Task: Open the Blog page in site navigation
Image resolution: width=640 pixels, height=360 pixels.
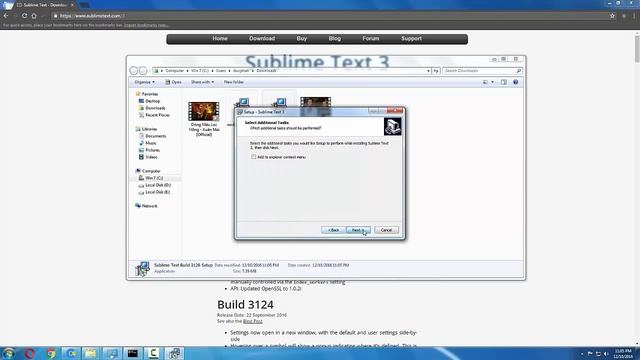Action: click(x=334, y=38)
